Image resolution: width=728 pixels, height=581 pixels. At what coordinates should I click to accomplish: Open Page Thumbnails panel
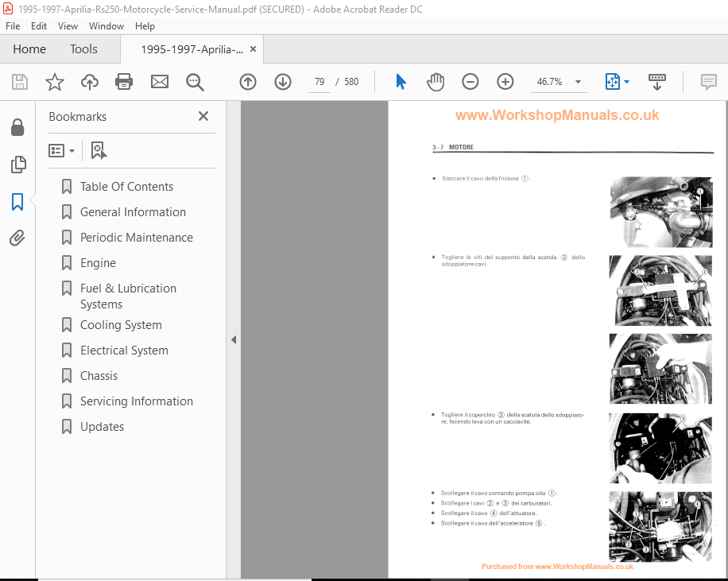[x=18, y=165]
